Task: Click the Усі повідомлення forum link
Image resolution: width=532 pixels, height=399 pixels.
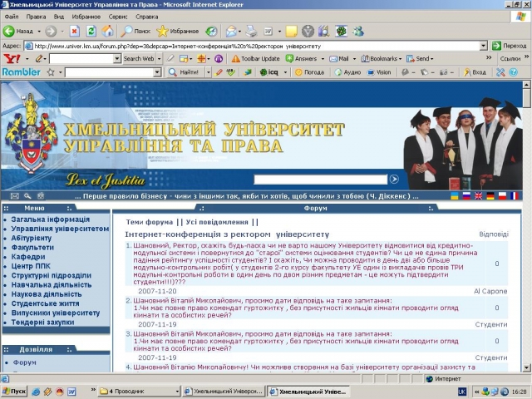Action: (x=216, y=222)
